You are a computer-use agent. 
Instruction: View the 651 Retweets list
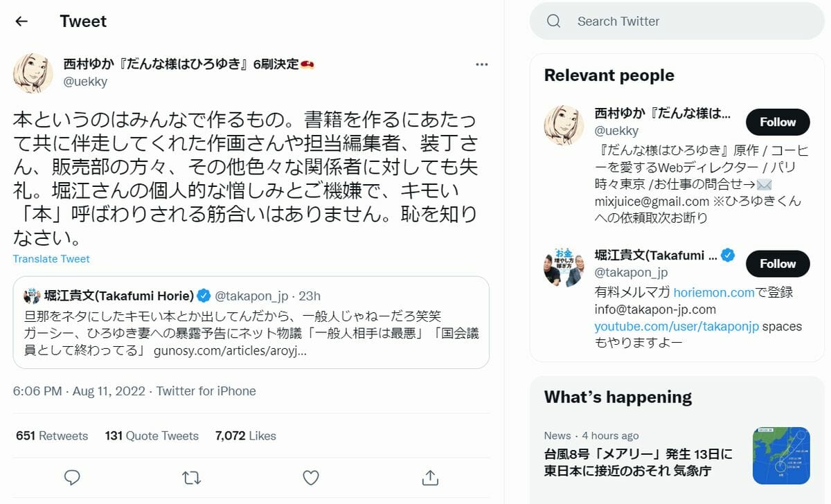(x=52, y=436)
